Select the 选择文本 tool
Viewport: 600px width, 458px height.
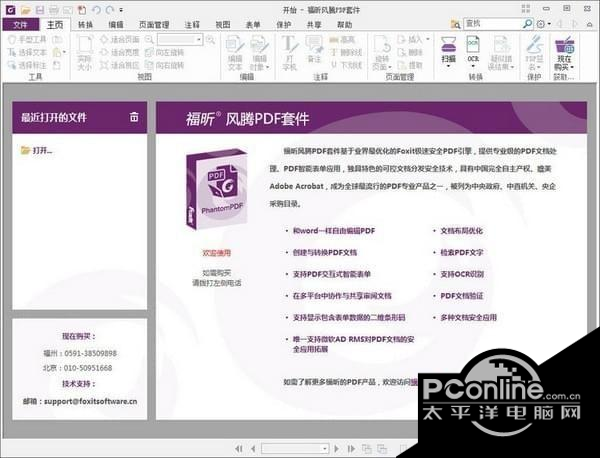point(28,52)
